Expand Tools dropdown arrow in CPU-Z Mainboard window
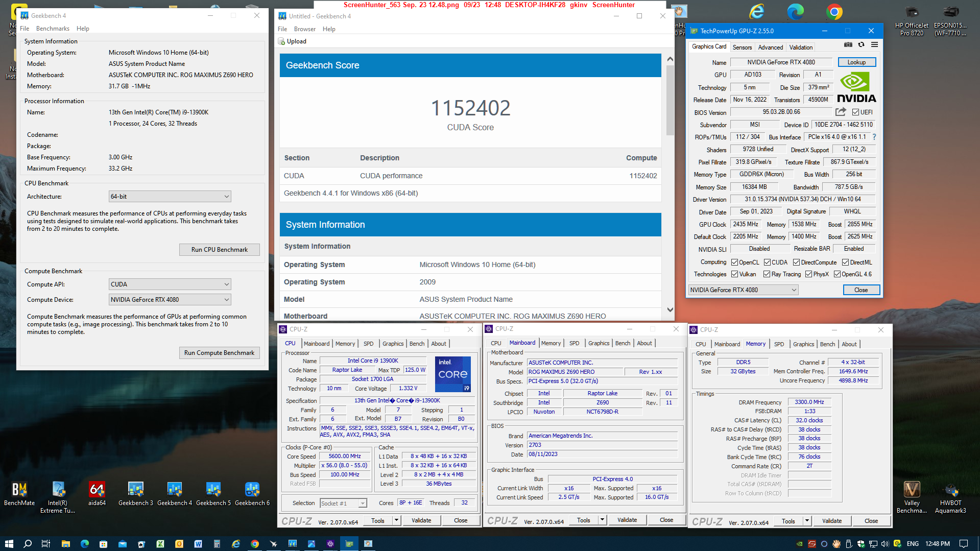Screen dimensions: 980x551 point(603,520)
